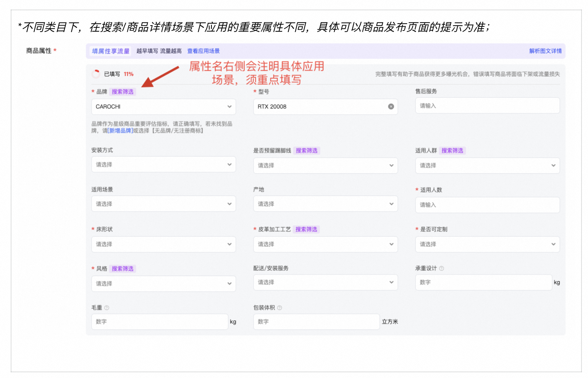Expand the 安装方式 dropdown
Viewport: 588px width, 378px height.
[163, 165]
